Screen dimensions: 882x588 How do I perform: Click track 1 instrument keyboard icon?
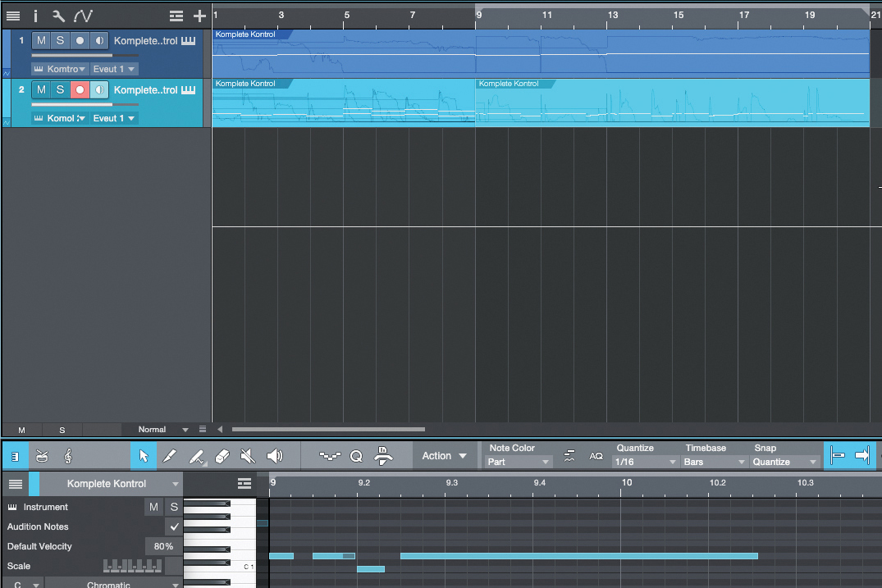click(189, 40)
